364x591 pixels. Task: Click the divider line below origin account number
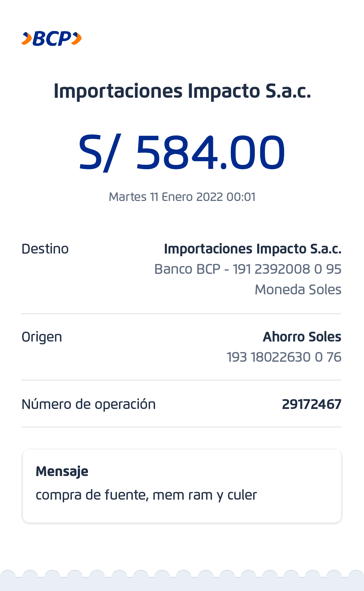pyautogui.click(x=181, y=380)
